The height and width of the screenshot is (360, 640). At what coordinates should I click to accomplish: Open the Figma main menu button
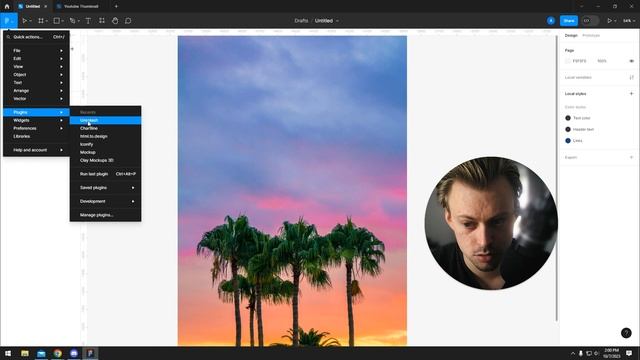pyautogui.click(x=9, y=20)
